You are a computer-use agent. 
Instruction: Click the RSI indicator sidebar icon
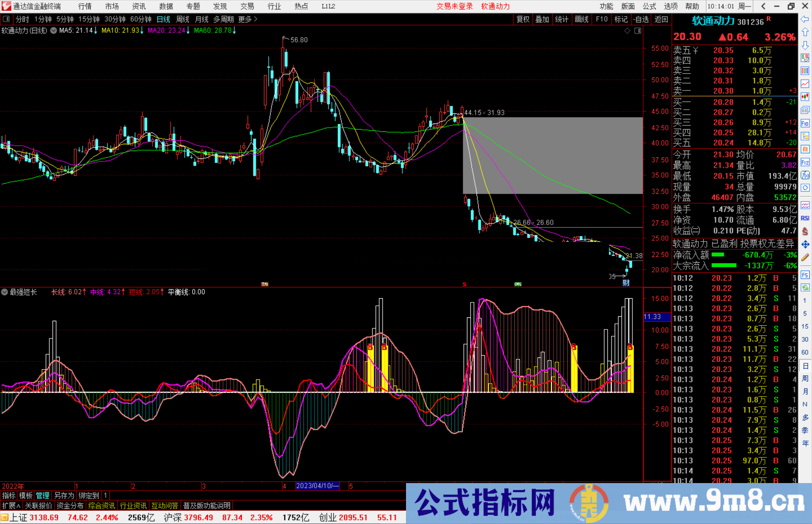(x=805, y=218)
